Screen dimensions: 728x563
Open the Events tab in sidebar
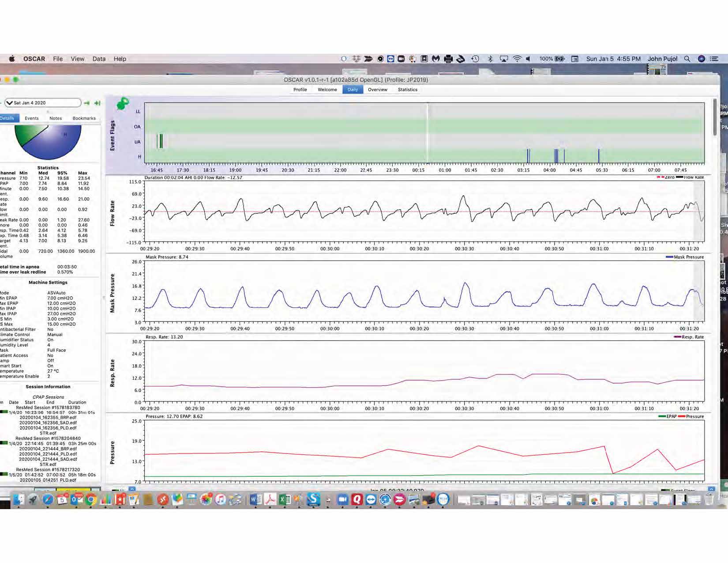point(32,118)
